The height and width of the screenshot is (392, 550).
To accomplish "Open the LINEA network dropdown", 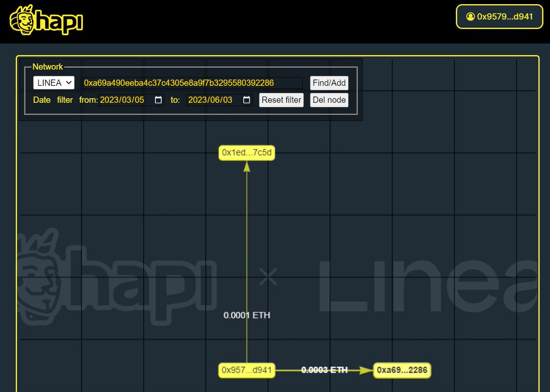I will pyautogui.click(x=54, y=83).
